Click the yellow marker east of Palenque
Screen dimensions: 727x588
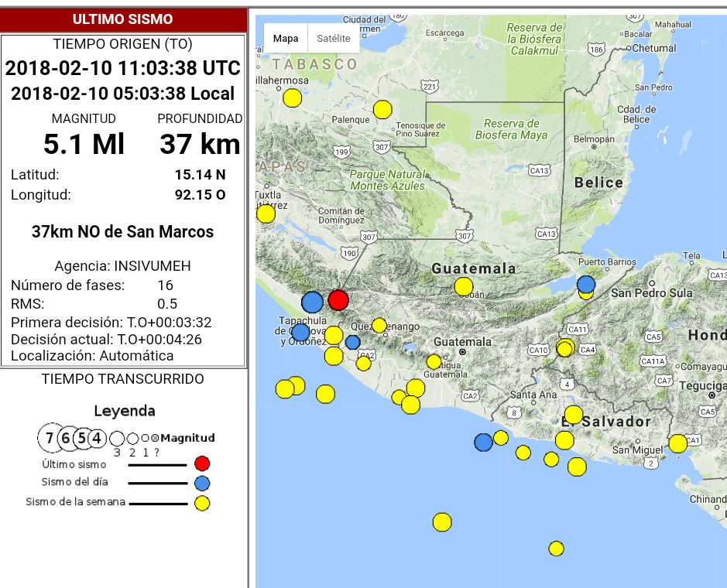tap(382, 110)
